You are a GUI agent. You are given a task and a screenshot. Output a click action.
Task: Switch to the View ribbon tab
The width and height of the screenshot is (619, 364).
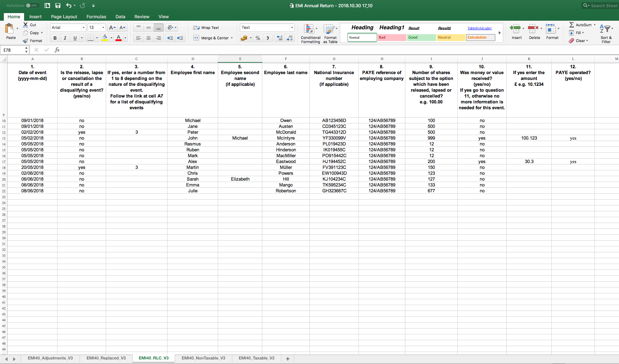(x=163, y=17)
